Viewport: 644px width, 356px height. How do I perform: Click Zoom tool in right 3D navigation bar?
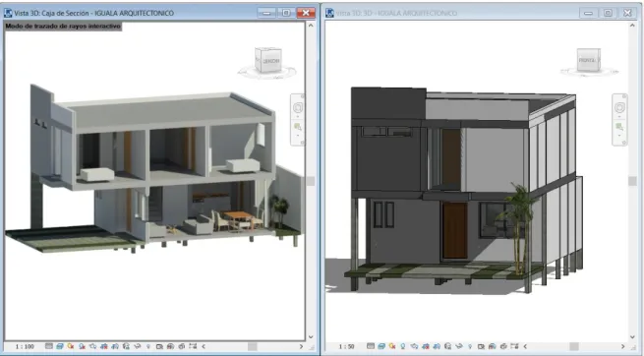pyautogui.click(x=619, y=127)
